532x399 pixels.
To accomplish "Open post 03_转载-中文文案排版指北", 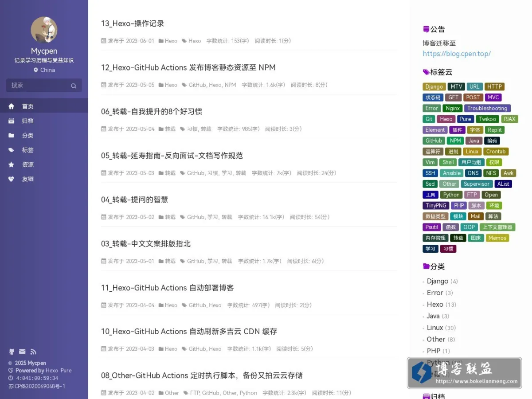I will [x=146, y=244].
